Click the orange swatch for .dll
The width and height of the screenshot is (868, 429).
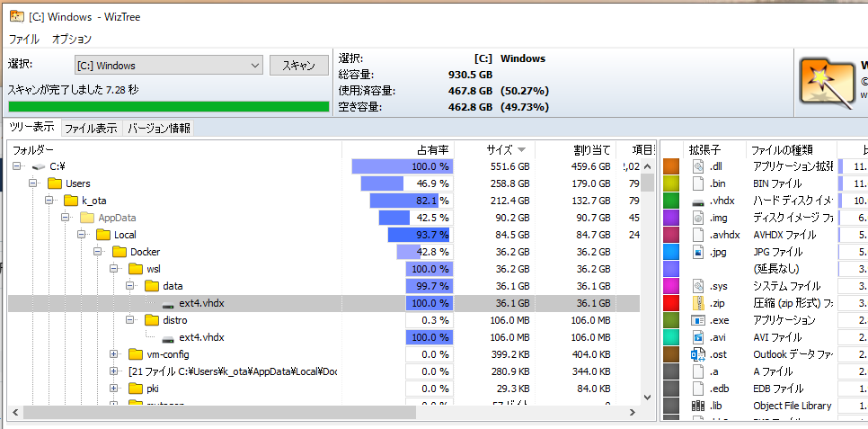click(x=671, y=166)
